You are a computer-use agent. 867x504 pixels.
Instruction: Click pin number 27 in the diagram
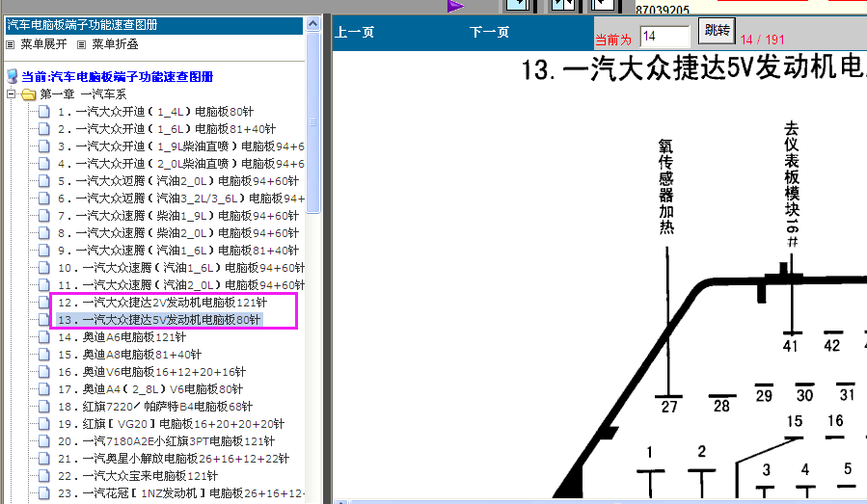coord(669,408)
